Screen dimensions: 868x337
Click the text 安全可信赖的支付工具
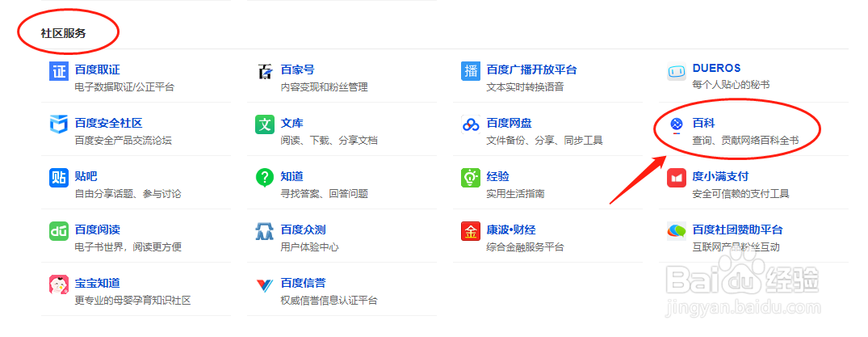point(740,193)
